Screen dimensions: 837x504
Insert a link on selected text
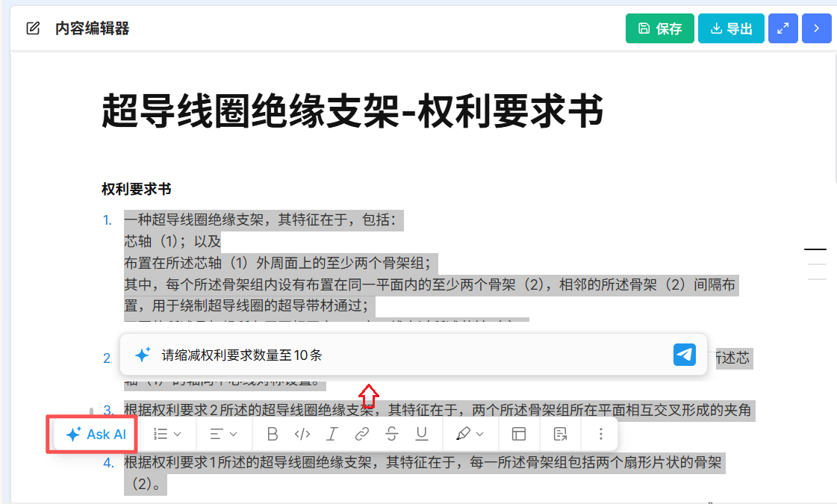362,434
